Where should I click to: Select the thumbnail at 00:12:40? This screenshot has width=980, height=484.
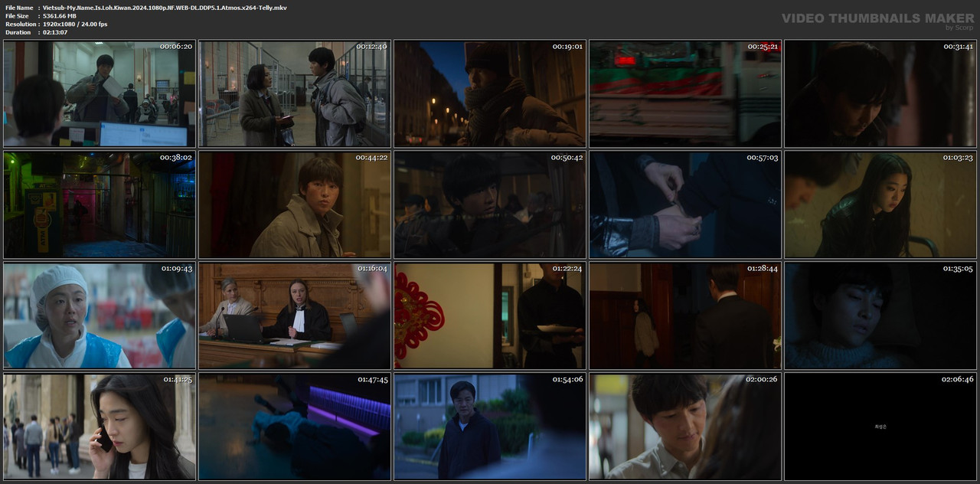point(295,93)
